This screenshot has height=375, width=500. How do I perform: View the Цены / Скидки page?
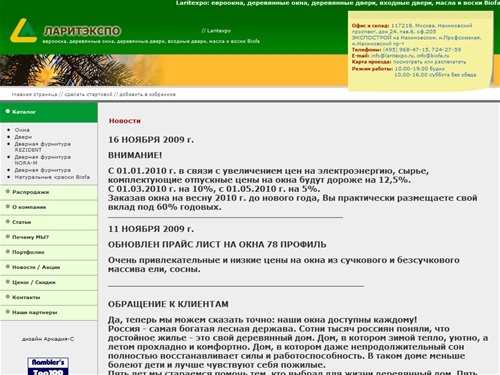(49, 282)
